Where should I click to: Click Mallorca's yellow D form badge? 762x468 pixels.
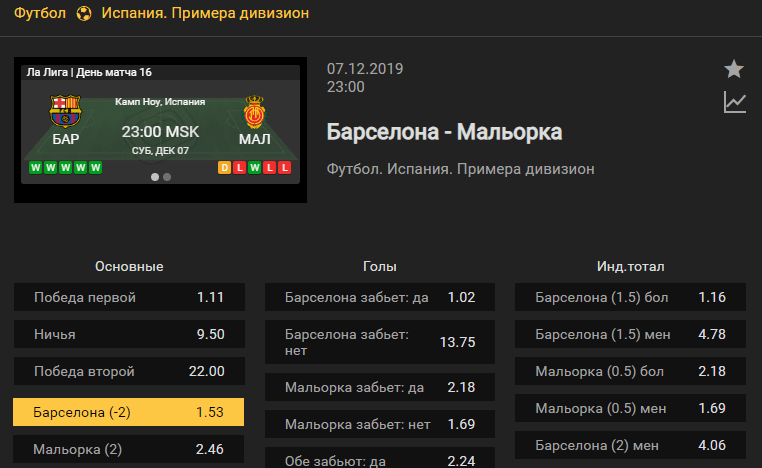224,168
